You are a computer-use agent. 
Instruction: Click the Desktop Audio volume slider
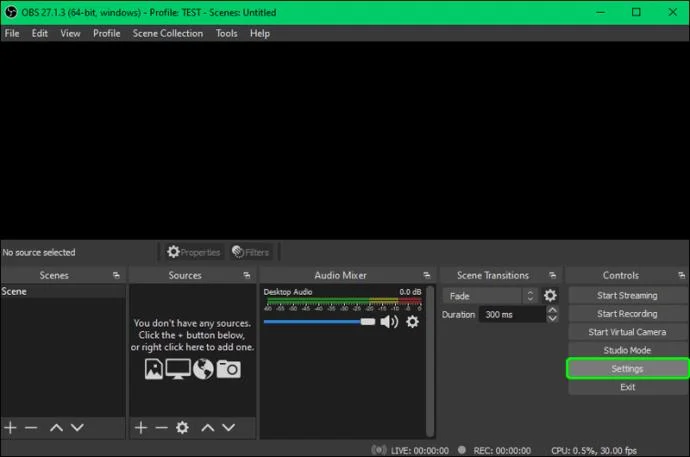(x=319, y=322)
